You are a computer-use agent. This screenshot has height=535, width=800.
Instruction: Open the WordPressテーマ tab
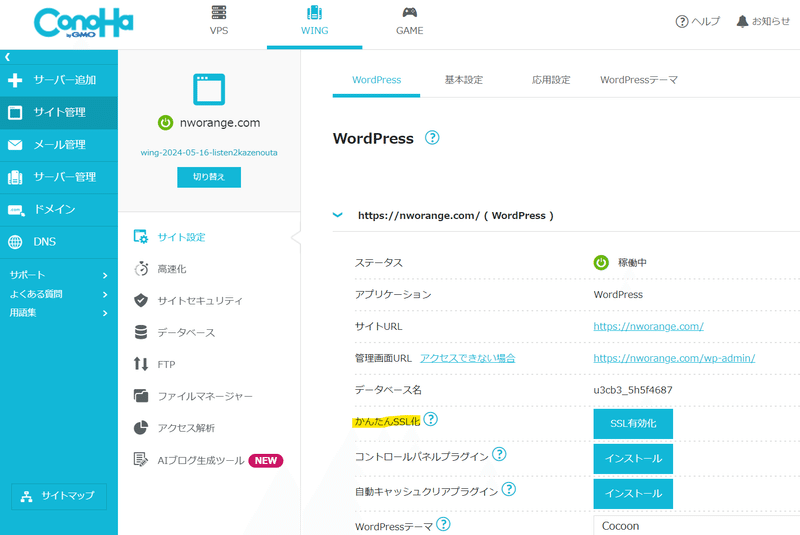pyautogui.click(x=639, y=80)
